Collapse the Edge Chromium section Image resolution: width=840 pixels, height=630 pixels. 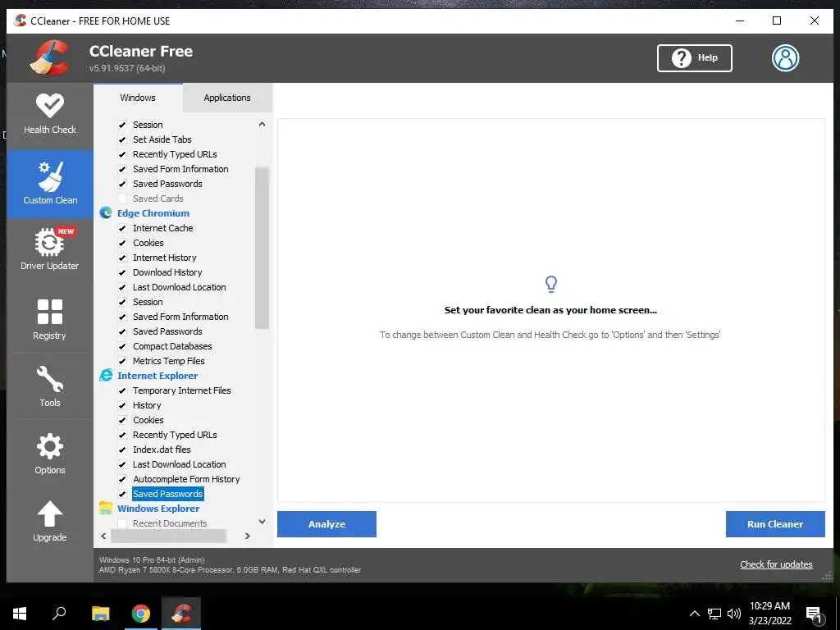click(x=153, y=213)
